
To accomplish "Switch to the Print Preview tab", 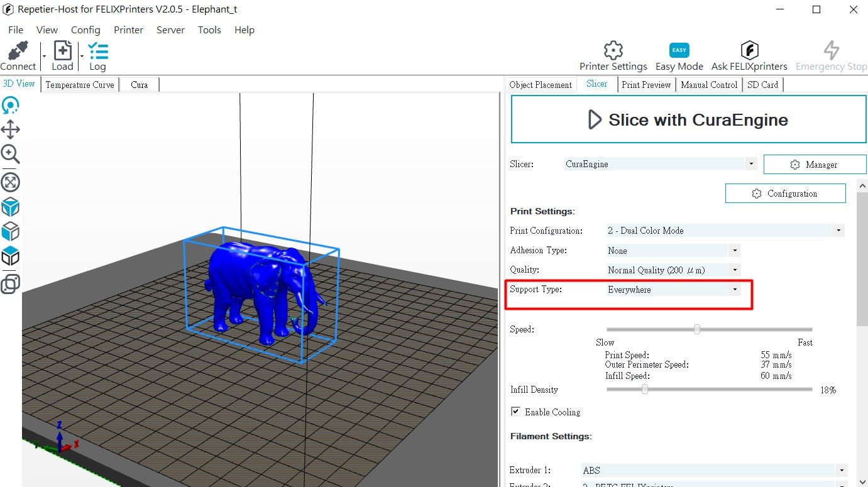I will pyautogui.click(x=646, y=85).
